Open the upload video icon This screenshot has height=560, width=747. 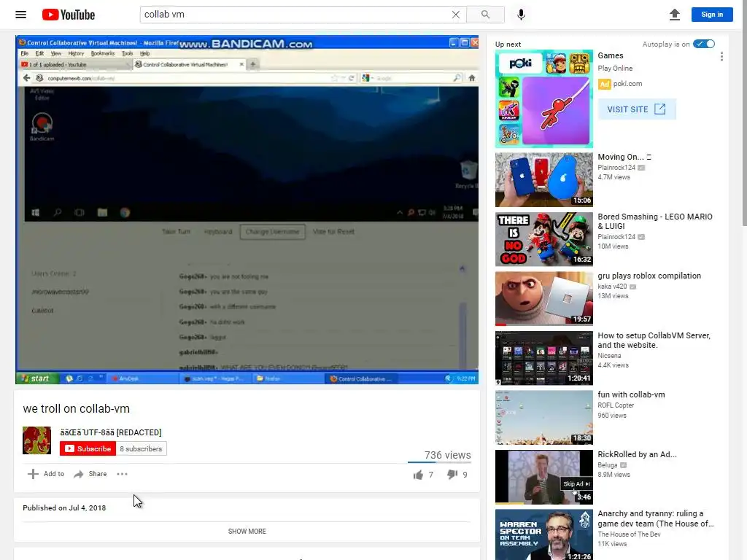(x=675, y=15)
